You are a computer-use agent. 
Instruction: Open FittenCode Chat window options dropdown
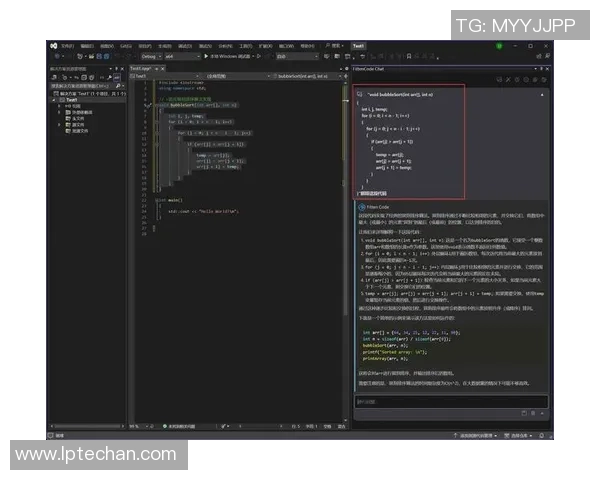(535, 69)
